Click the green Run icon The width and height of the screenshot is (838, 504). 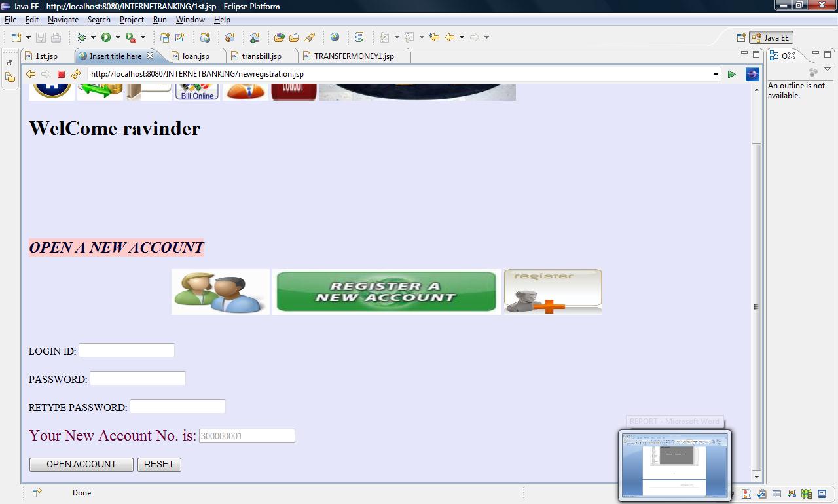[106, 37]
